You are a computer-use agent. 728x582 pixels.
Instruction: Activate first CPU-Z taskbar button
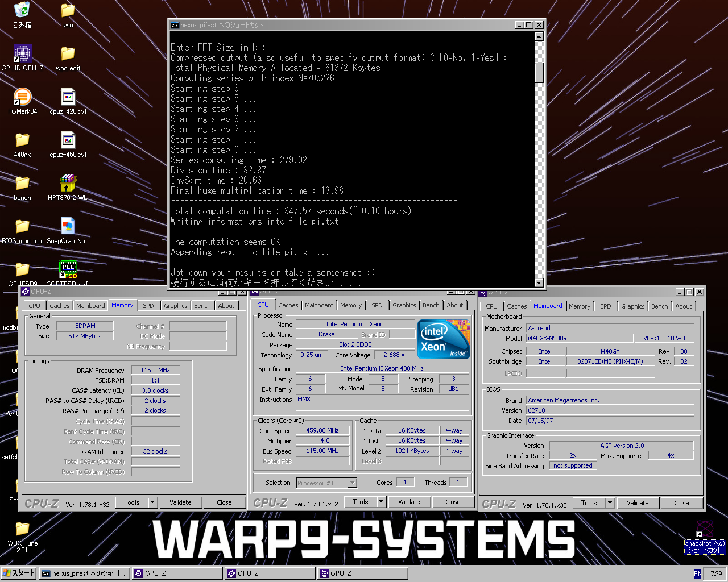point(177,573)
